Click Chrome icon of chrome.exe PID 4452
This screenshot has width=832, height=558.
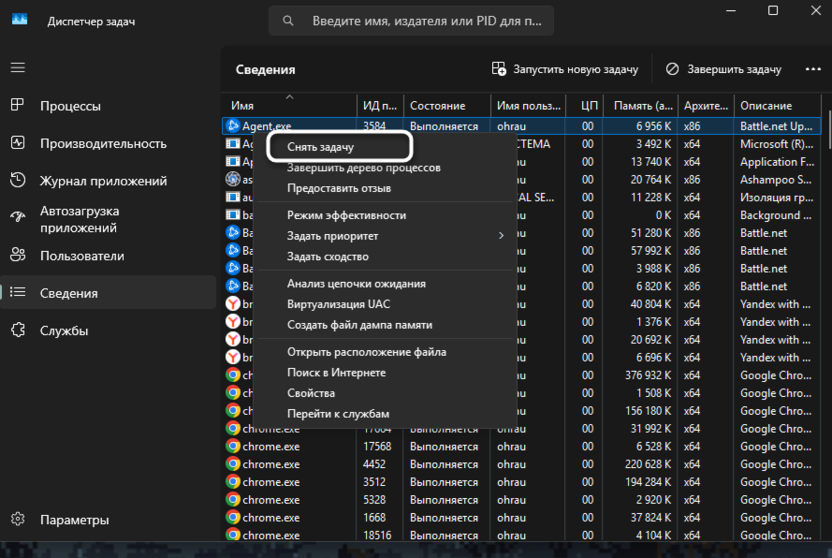point(232,464)
